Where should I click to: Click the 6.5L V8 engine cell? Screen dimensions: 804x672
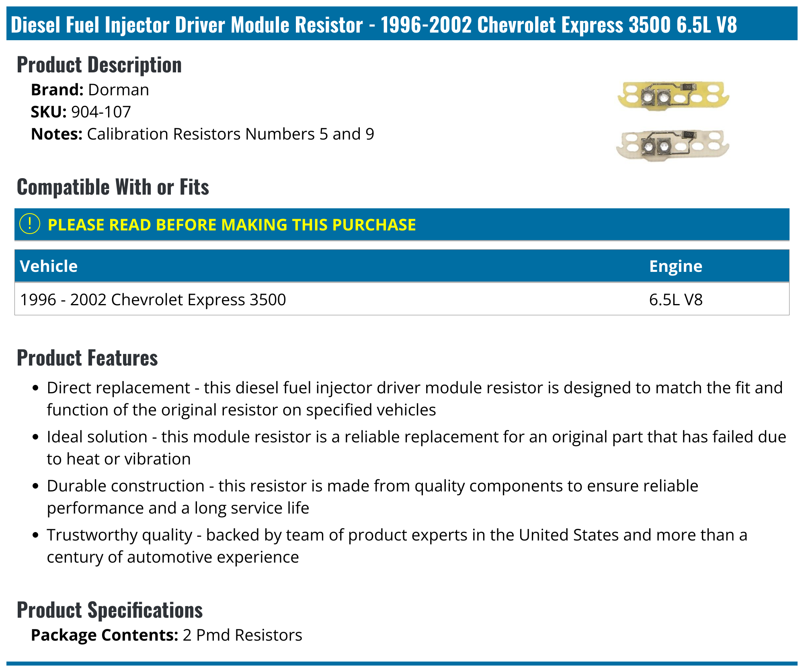click(675, 300)
